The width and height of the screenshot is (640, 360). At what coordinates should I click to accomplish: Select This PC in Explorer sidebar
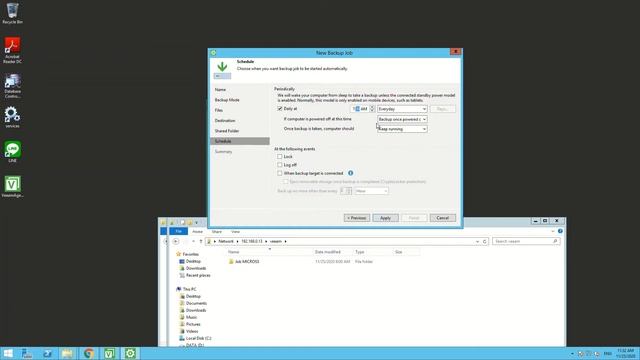189,289
